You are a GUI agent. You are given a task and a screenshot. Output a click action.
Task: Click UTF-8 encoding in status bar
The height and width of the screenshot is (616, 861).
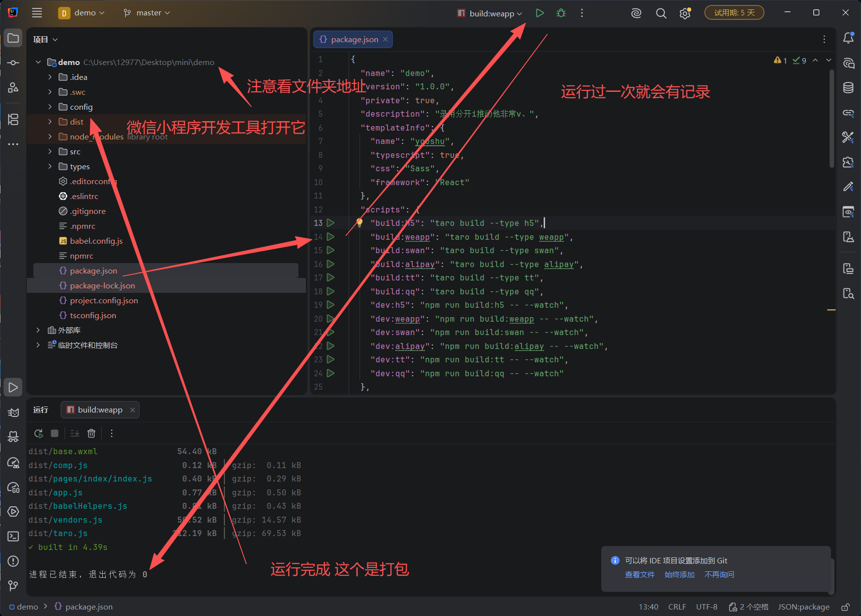(x=707, y=607)
